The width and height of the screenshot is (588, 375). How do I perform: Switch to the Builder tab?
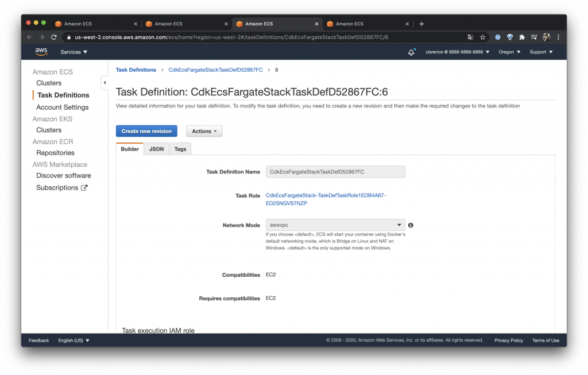point(130,149)
